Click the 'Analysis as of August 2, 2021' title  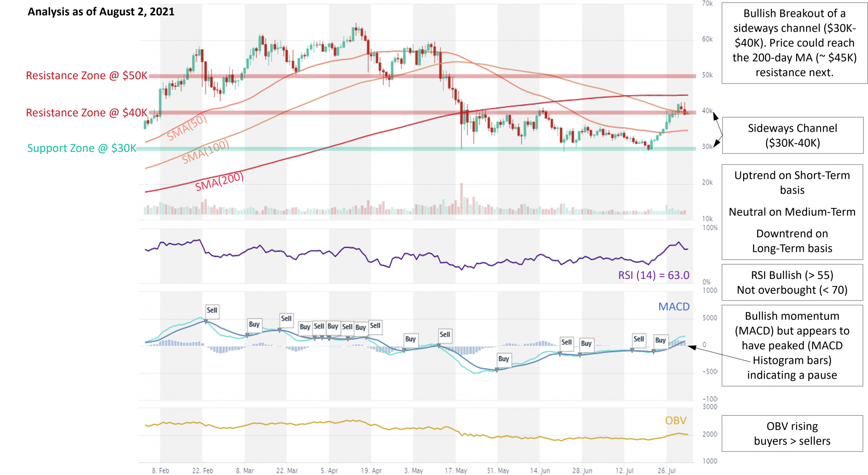101,12
